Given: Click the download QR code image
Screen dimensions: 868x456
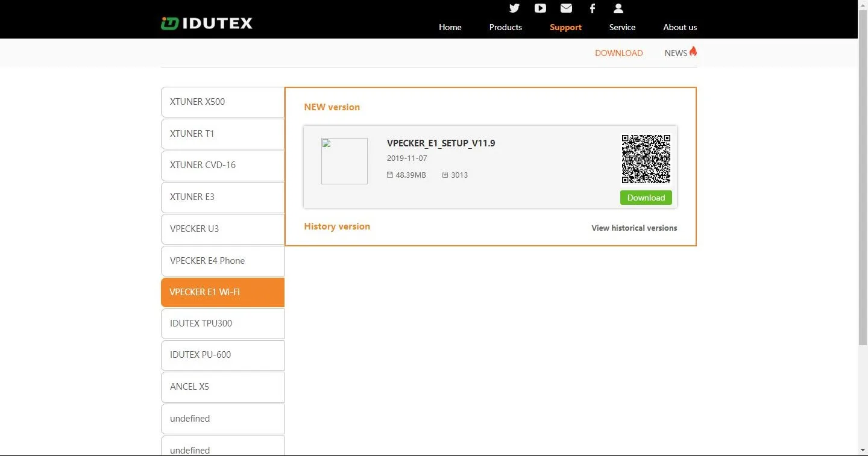Looking at the screenshot, I should (x=646, y=159).
